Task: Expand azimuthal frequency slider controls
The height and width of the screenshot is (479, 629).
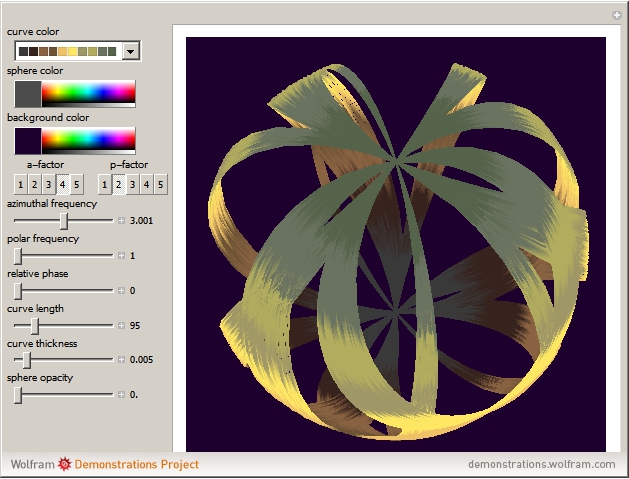Action: click(122, 221)
